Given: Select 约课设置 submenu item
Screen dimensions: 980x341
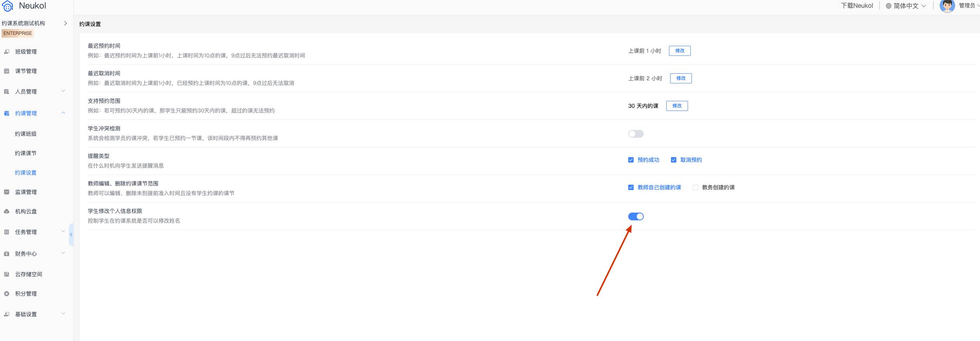Looking at the screenshot, I should coord(26,173).
